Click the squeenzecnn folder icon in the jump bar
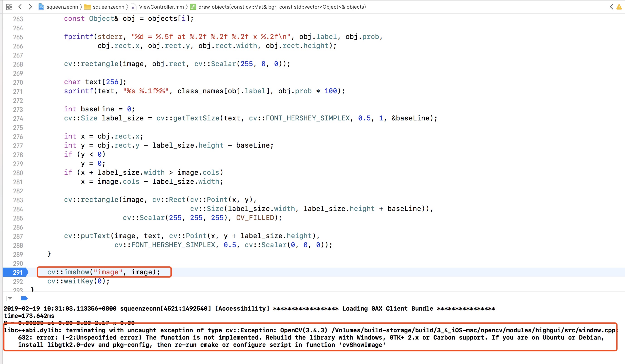This screenshot has height=364, width=625. [87, 7]
